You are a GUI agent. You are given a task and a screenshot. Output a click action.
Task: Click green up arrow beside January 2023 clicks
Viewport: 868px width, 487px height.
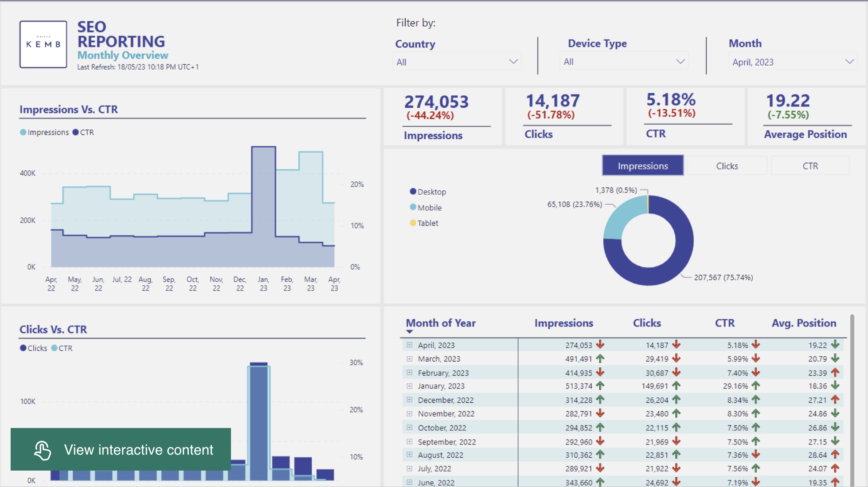click(676, 386)
